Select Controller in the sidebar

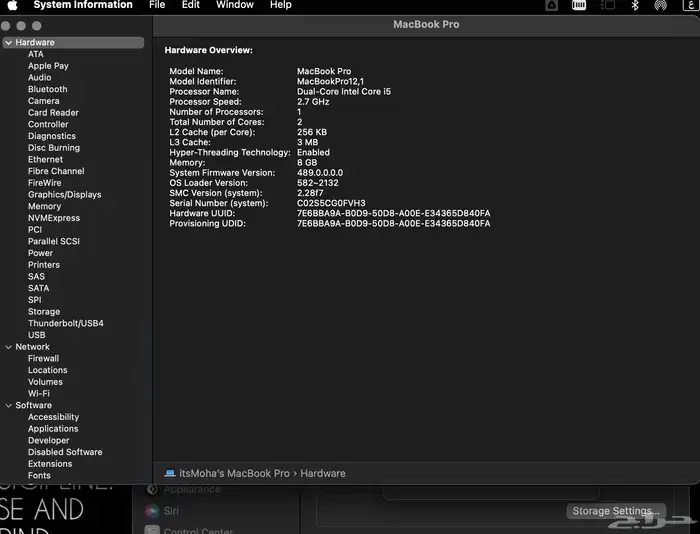[48, 124]
